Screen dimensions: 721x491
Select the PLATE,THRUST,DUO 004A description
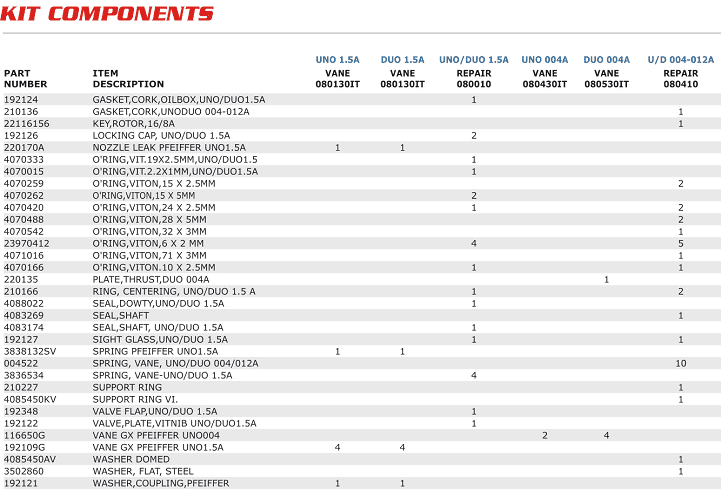(x=151, y=280)
